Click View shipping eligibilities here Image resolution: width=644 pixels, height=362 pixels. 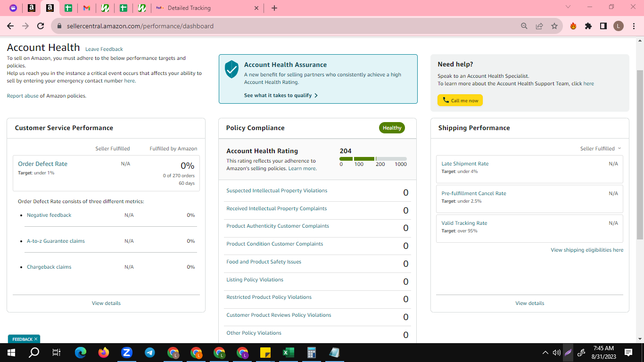(587, 250)
